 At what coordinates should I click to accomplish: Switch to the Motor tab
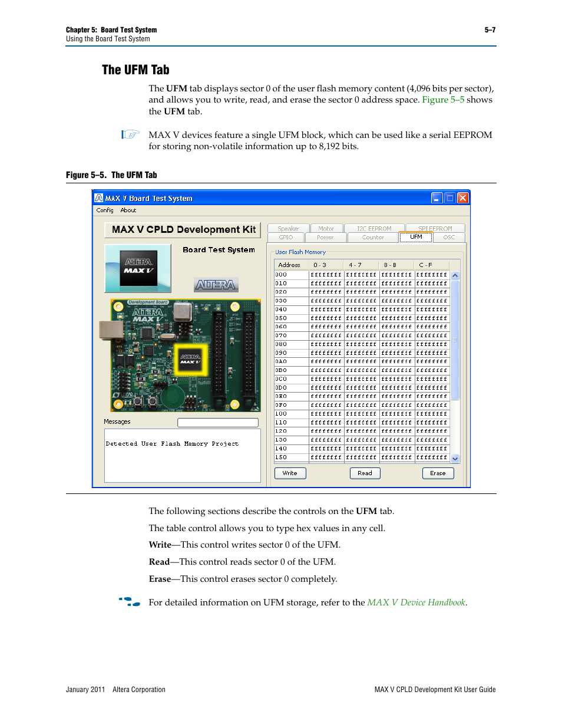click(326, 229)
